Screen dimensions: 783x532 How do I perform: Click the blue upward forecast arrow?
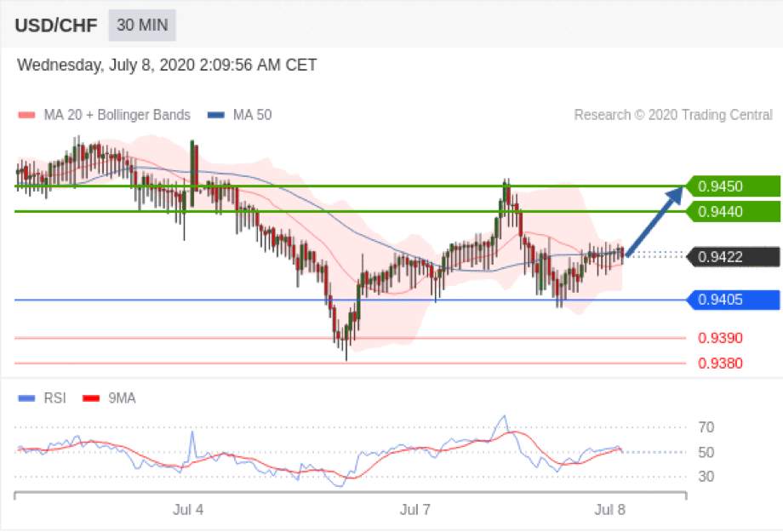tap(654, 220)
